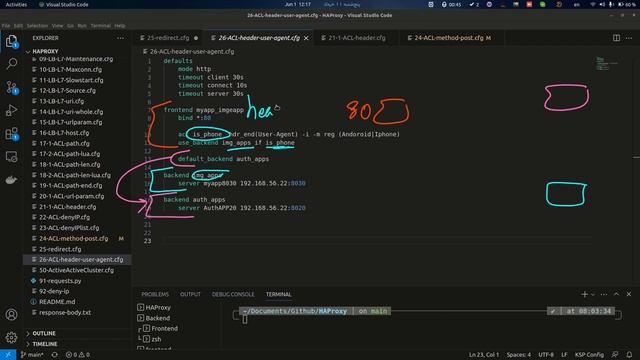Switch to the DEBUG CONSOLE panel tab
This screenshot has height=360, width=640.
coord(233,294)
